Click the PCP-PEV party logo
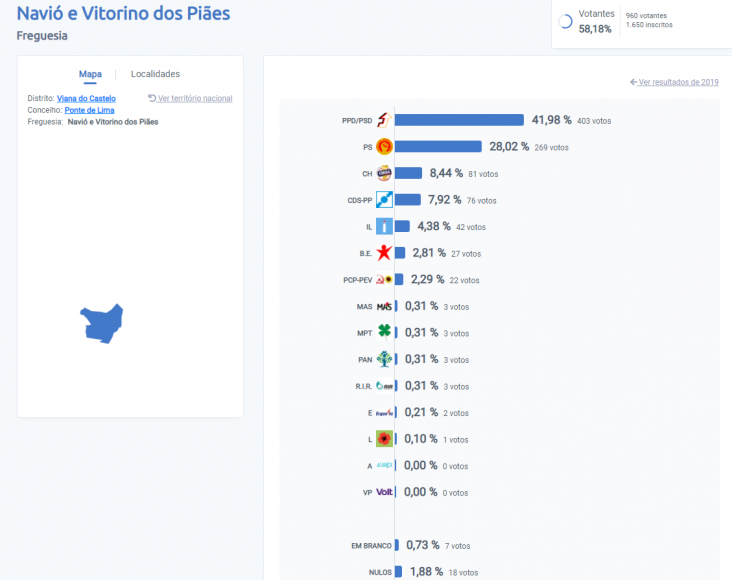732x580 pixels. click(383, 280)
